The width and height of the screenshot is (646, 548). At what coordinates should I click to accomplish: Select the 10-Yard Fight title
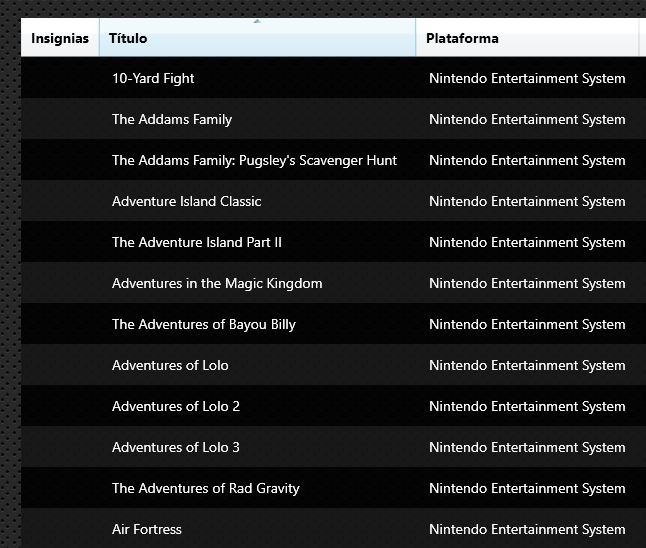coord(153,78)
